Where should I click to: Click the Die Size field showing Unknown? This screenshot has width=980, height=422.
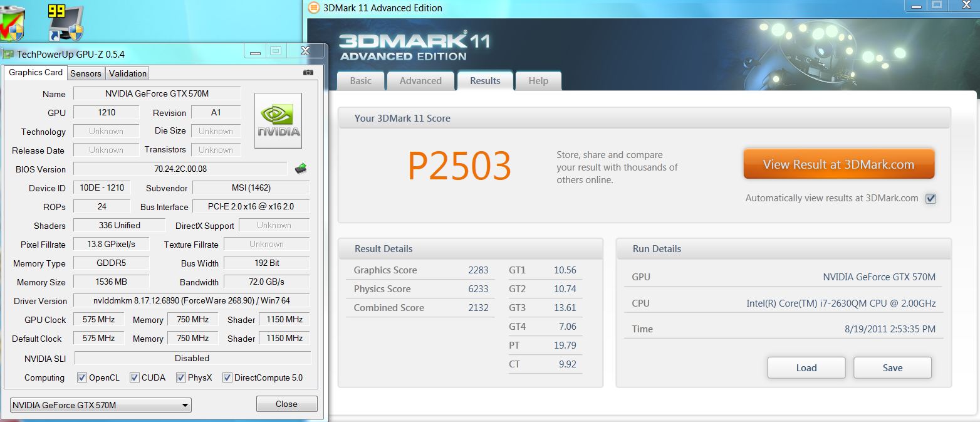[x=216, y=131]
